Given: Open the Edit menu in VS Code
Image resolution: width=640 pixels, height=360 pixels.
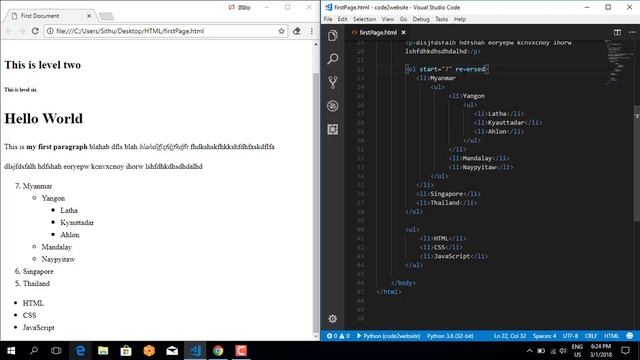Looking at the screenshot, I should (342, 19).
